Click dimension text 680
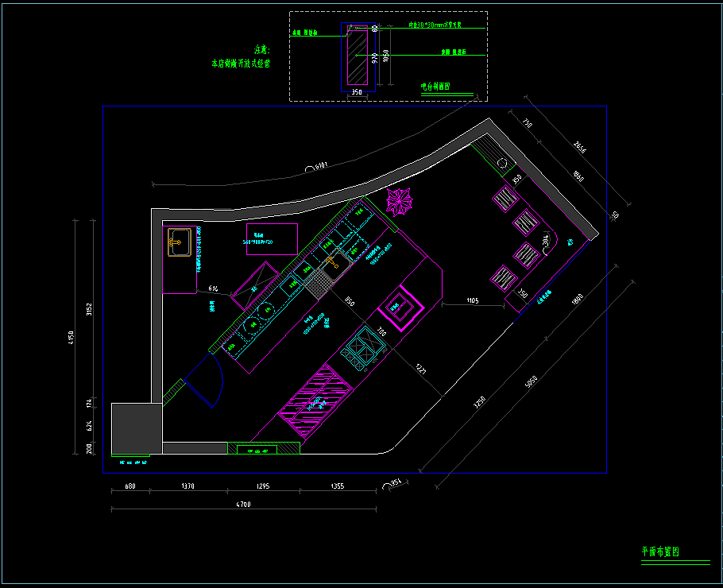This screenshot has width=723, height=588. click(130, 486)
